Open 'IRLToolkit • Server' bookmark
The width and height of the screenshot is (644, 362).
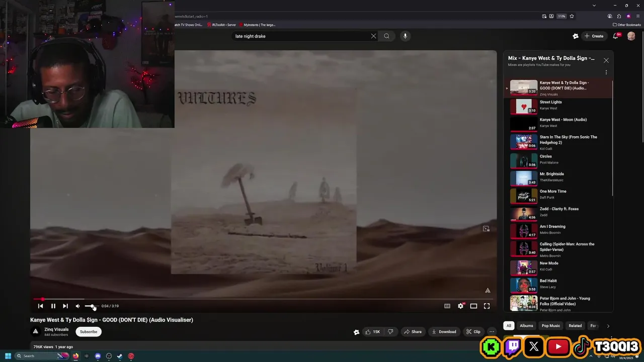click(221, 25)
